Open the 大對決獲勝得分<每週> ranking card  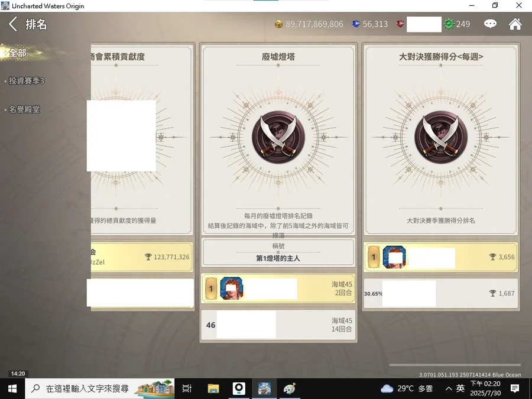pos(441,140)
